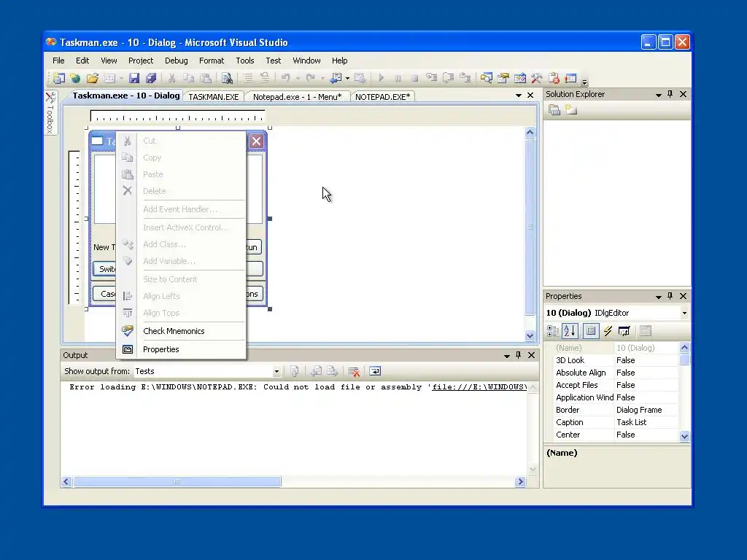
Task: Open the Debug menu
Action: tap(177, 61)
